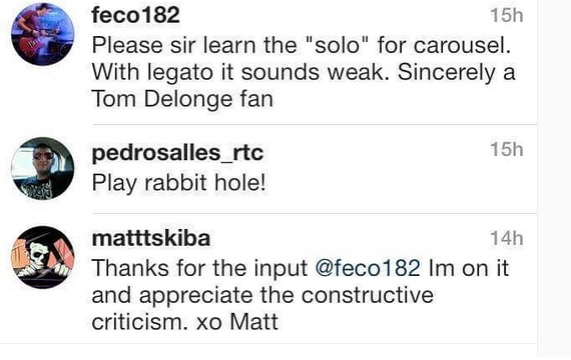Open pedrosalles_rtc's sunglasses profile picture
This screenshot has width=571, height=360.
(43, 169)
